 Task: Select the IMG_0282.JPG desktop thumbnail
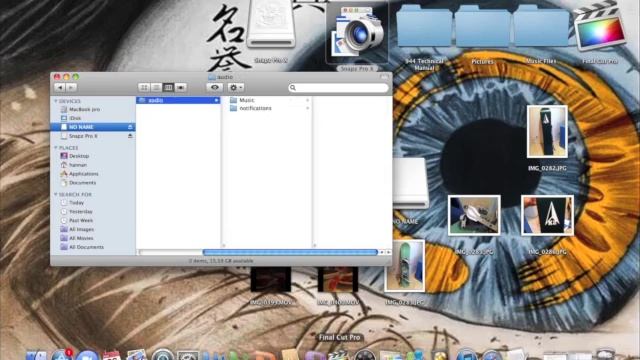coord(547,131)
